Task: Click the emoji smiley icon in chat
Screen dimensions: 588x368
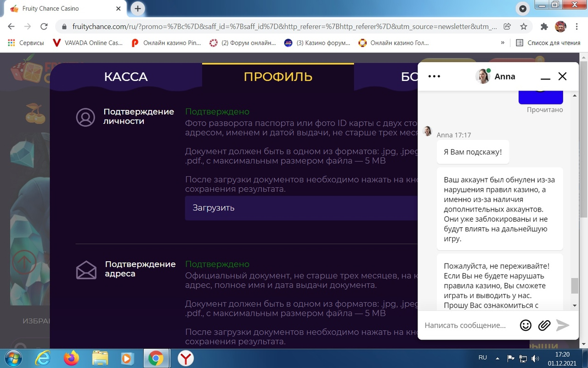Action: (x=526, y=325)
